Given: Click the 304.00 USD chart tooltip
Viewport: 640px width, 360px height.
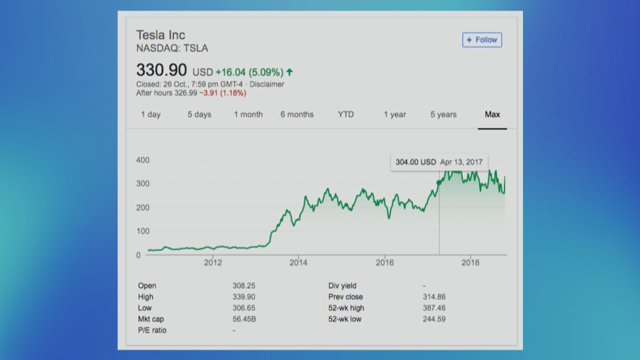Looking at the screenshot, I should tap(439, 162).
